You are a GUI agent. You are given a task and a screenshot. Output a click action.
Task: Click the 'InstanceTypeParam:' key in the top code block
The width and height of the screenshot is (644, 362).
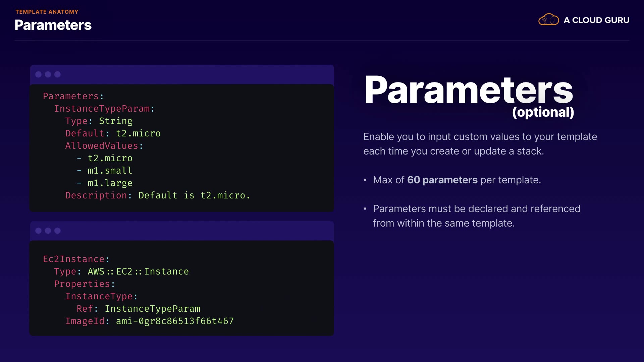coord(104,109)
